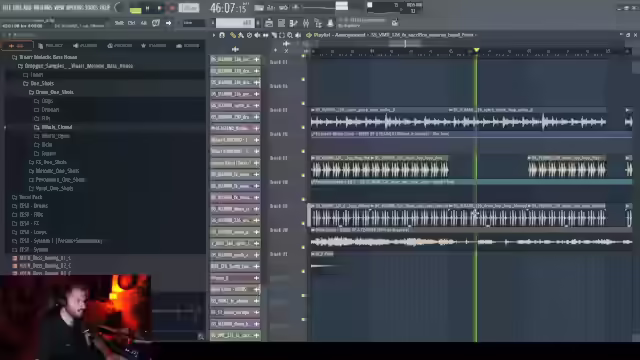Switch to the STARRED browser tab
The width and height of the screenshot is (640, 360).
153,46
